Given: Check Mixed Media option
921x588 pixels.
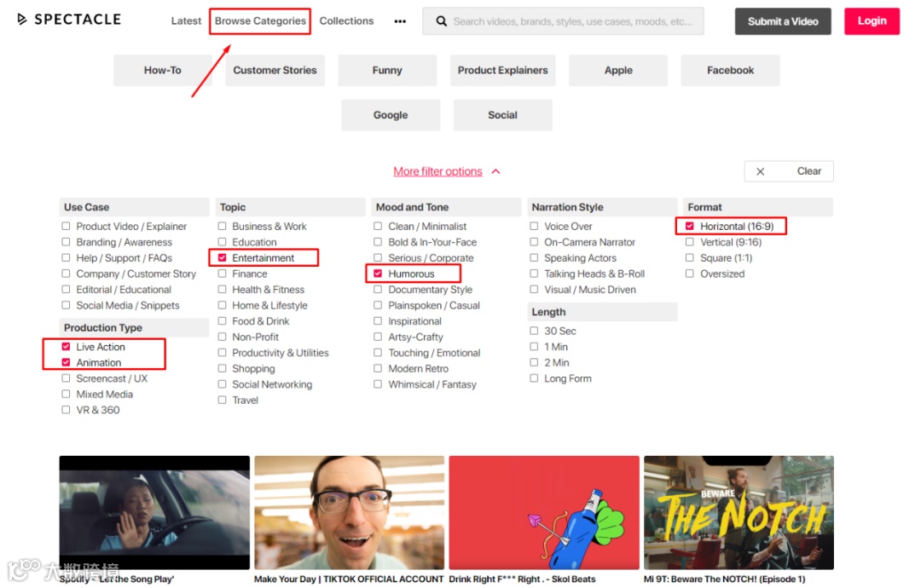Looking at the screenshot, I should click(x=66, y=395).
